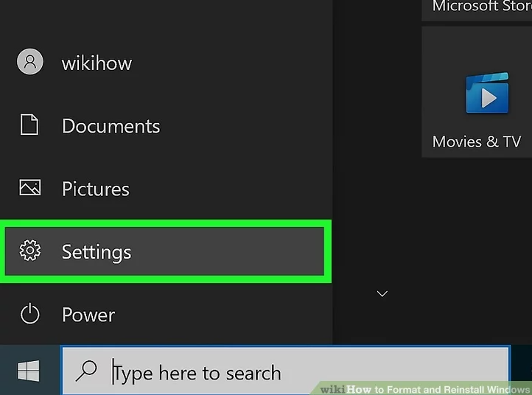
Task: Click the Power symbol icon
Action: (x=29, y=315)
